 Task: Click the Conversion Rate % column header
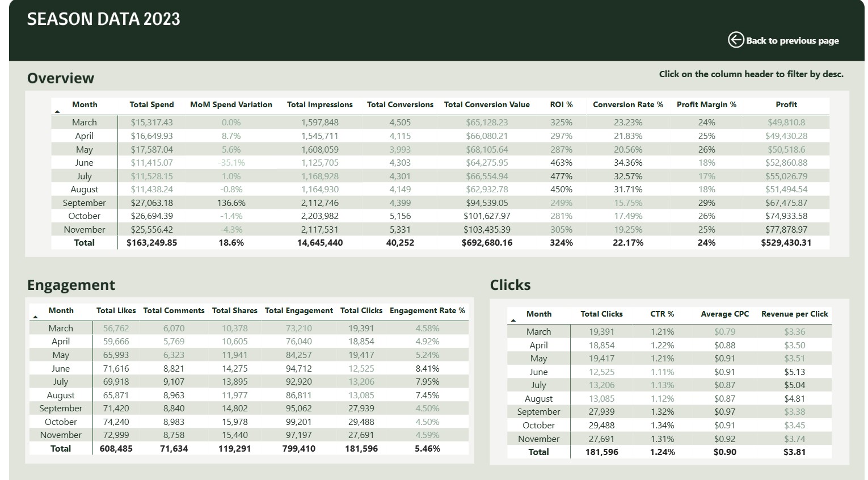coord(627,104)
